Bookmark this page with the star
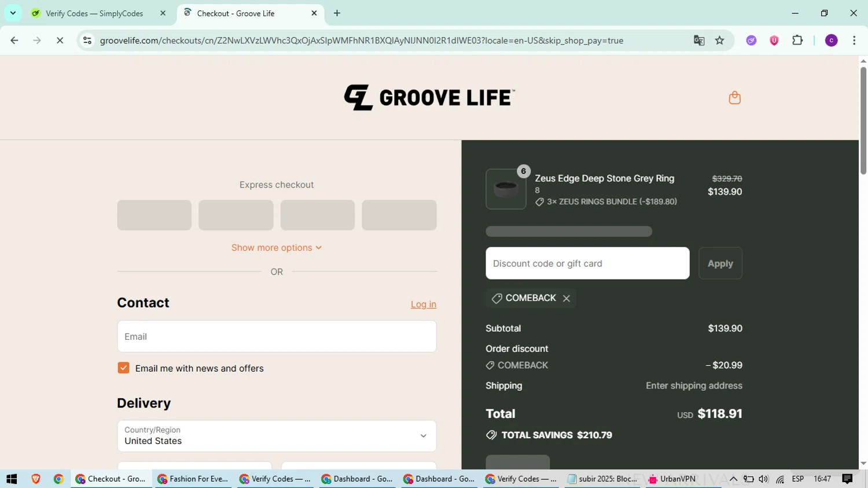The height and width of the screenshot is (488, 868). [x=719, y=41]
